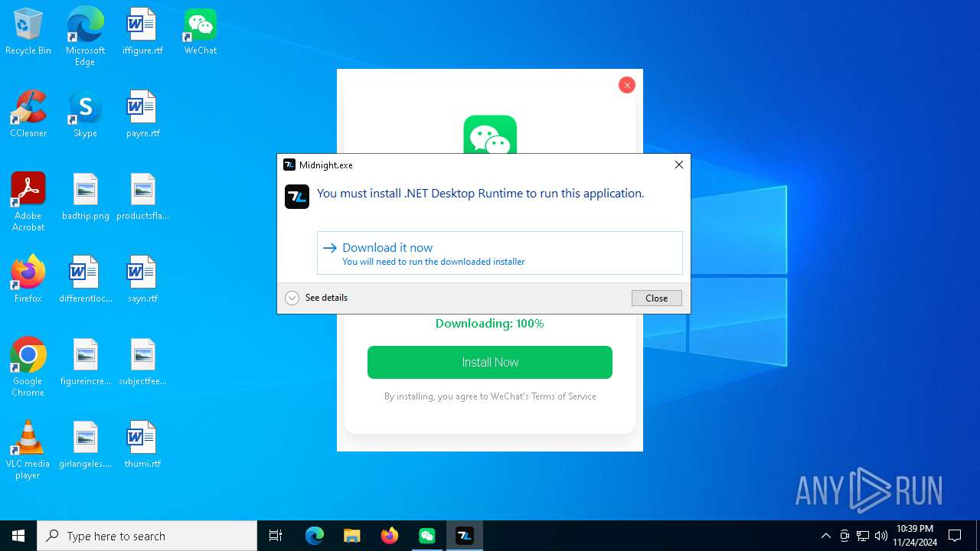This screenshot has width=980, height=551.
Task: Expand See details in Midnight.exe dialog
Action: tap(316, 298)
